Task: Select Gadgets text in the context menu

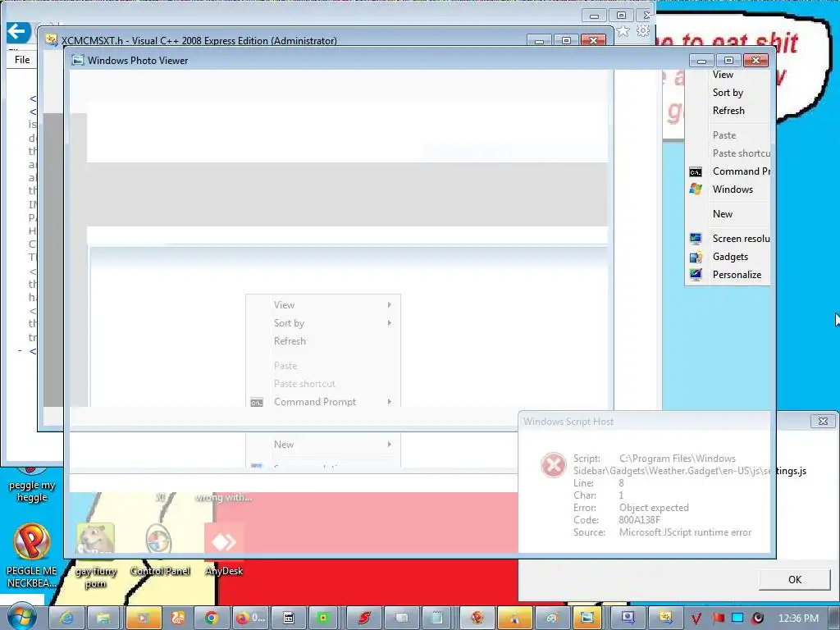Action: 730,257
